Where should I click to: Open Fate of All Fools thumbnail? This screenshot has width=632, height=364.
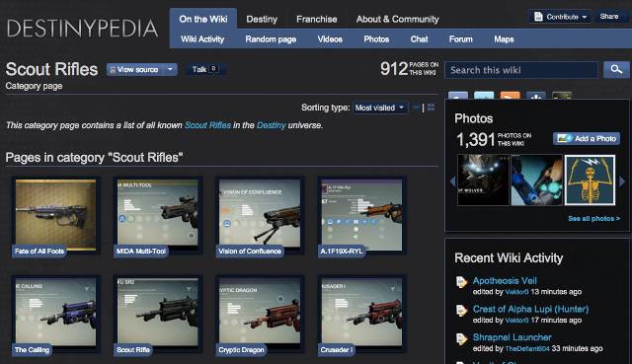pos(55,215)
